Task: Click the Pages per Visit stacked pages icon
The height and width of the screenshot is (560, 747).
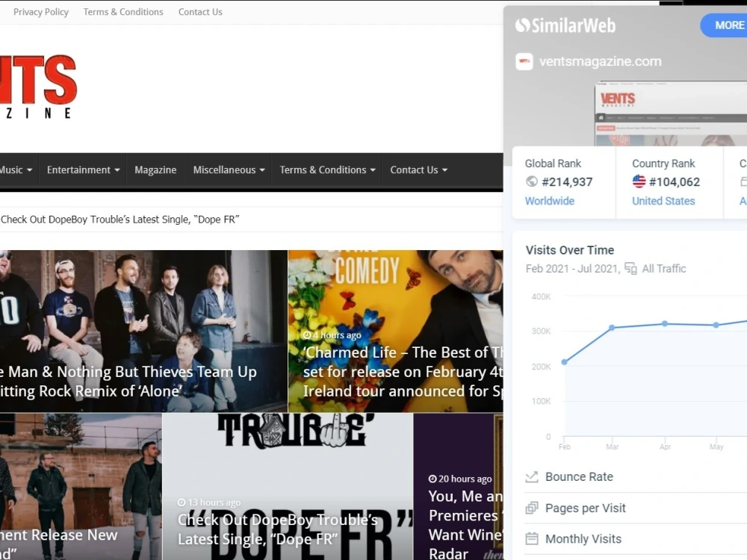Action: click(x=532, y=508)
